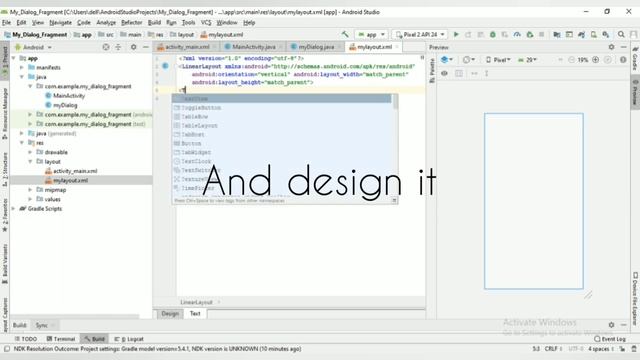Open the Terminal tool window button
The height and width of the screenshot is (360, 640).
click(60, 339)
